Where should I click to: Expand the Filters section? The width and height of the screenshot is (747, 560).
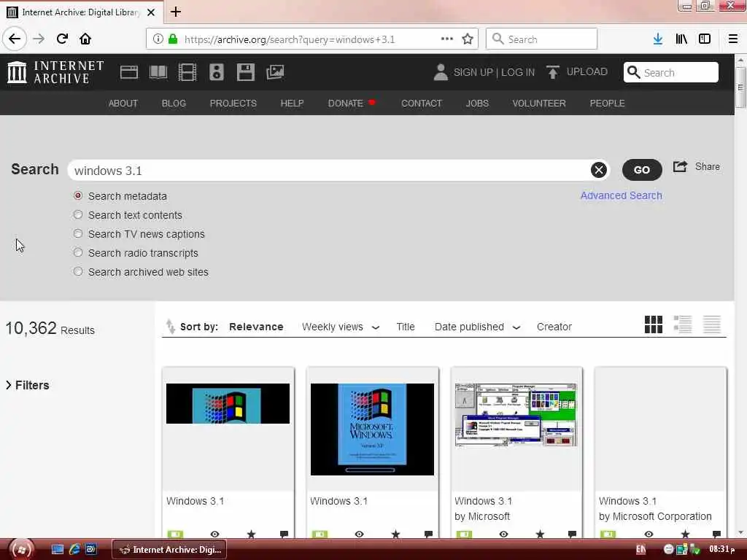[x=28, y=385]
